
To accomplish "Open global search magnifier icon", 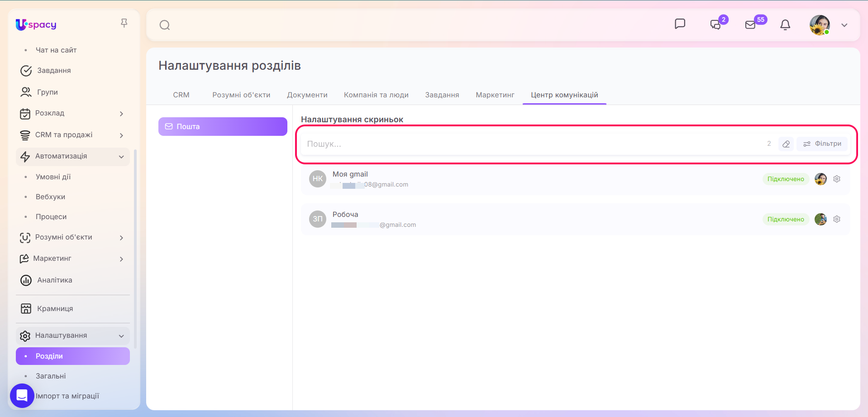I will tap(165, 25).
